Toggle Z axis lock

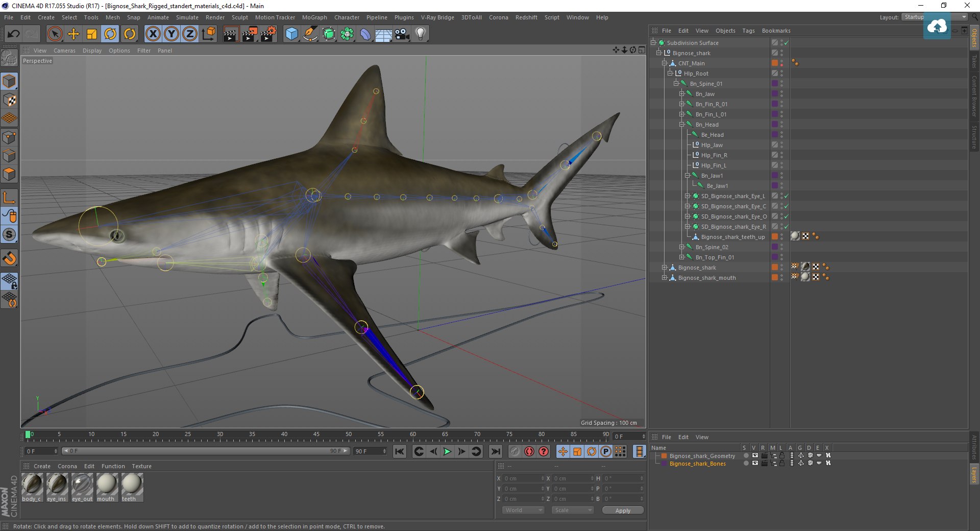coord(189,34)
